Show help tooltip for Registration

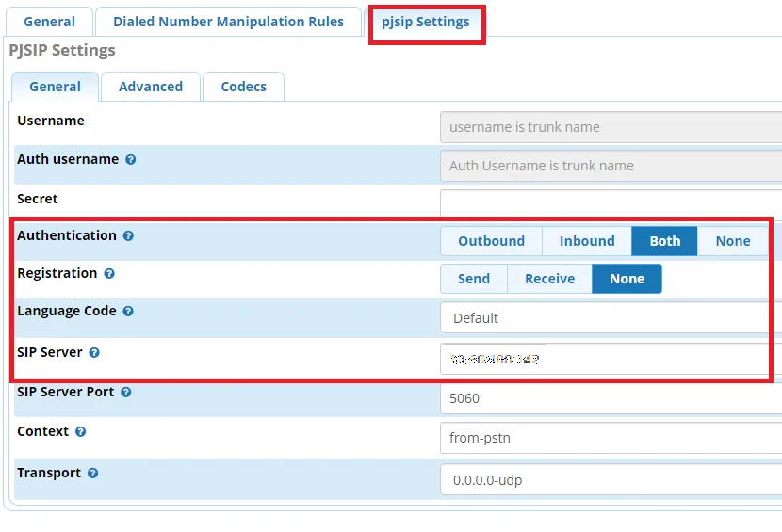click(109, 274)
